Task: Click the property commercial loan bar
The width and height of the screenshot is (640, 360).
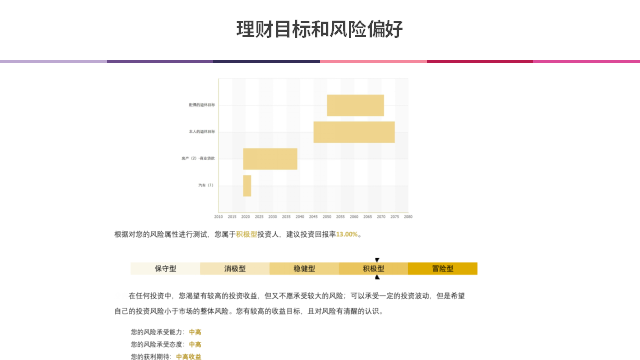Action: point(270,159)
